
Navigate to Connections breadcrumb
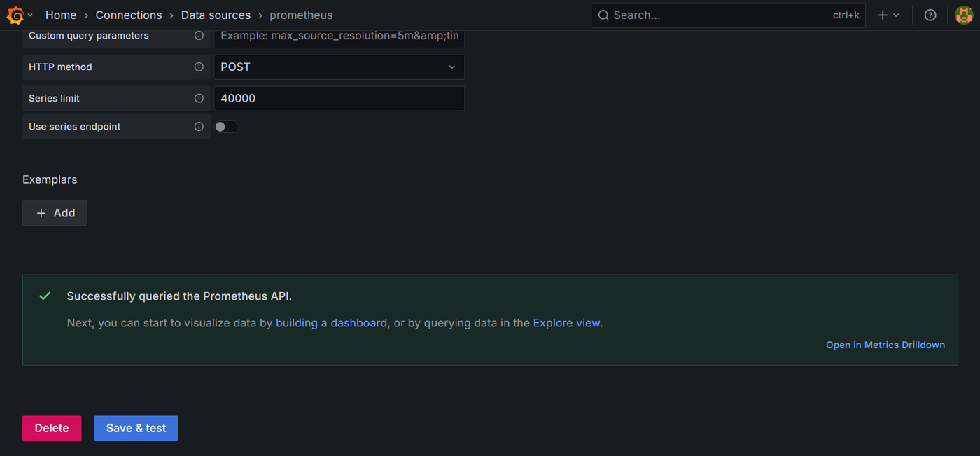coord(129,15)
